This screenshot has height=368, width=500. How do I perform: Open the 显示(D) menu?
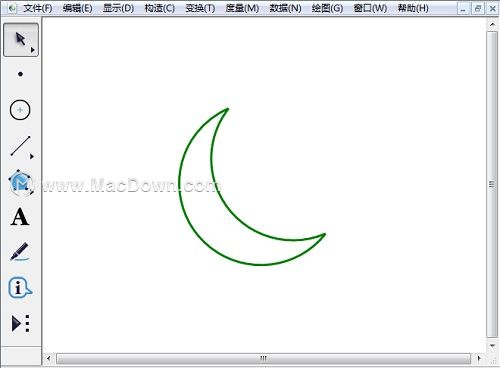pyautogui.click(x=118, y=8)
